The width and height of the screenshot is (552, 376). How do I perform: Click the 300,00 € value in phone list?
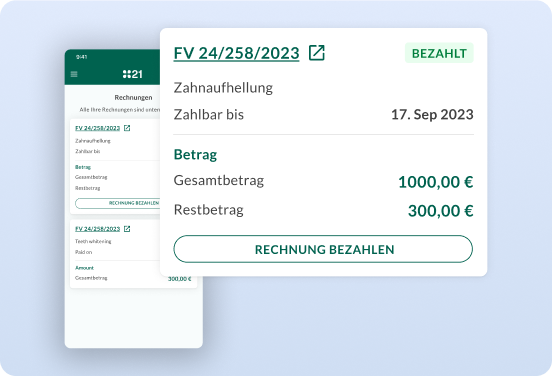click(180, 279)
